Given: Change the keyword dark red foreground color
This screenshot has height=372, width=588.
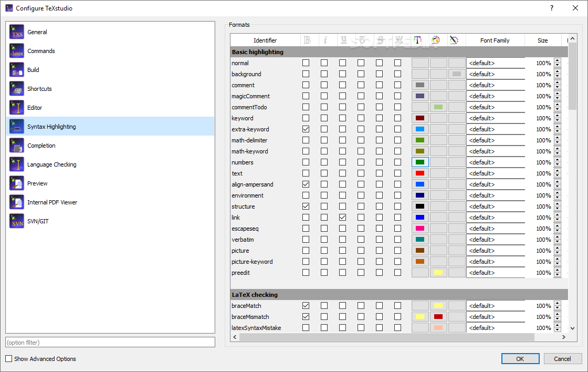Looking at the screenshot, I should (x=420, y=118).
